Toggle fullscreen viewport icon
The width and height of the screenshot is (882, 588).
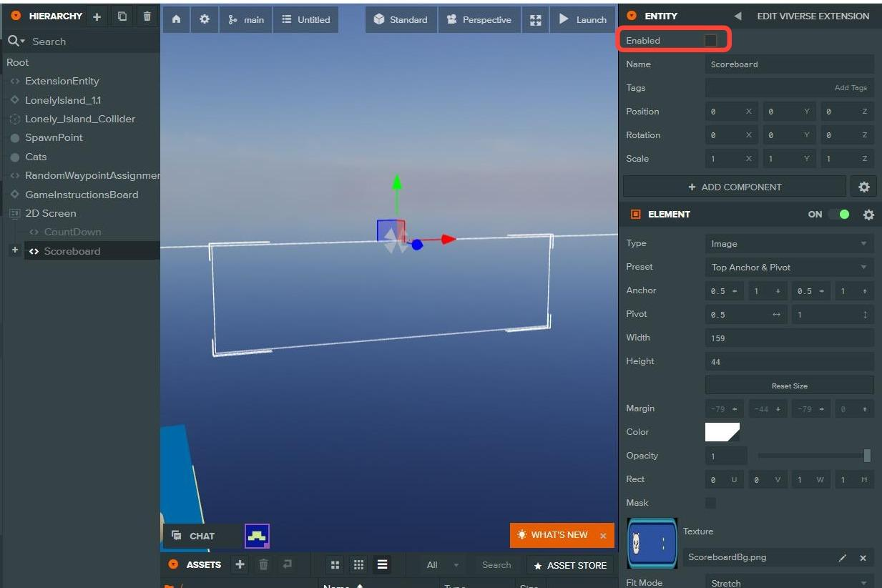pos(536,20)
